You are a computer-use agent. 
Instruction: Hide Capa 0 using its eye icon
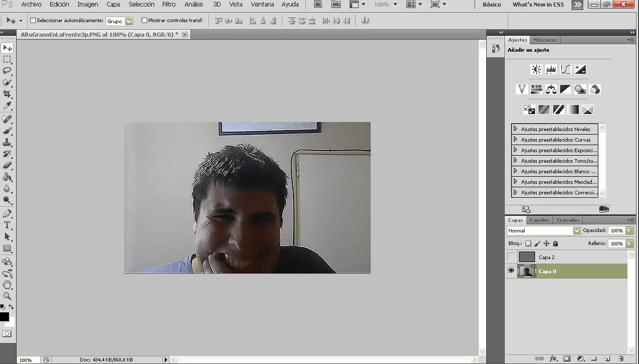pyautogui.click(x=511, y=271)
